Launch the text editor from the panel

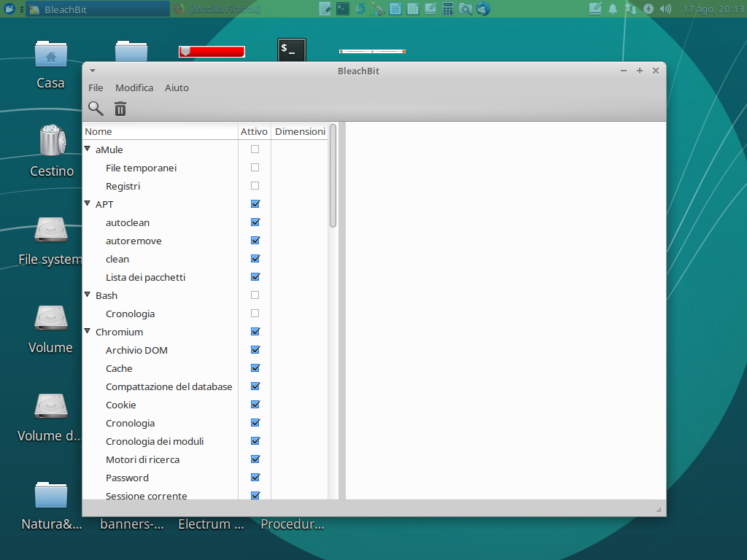(x=325, y=9)
